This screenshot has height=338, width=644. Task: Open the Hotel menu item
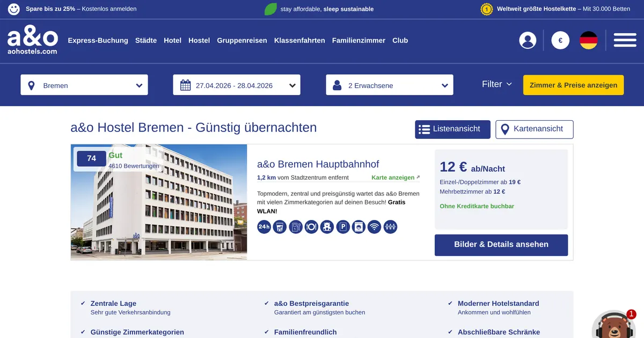173,40
